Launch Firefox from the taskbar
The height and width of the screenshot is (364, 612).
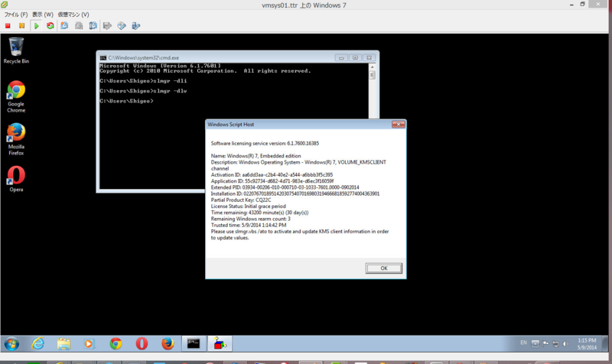coord(168,343)
